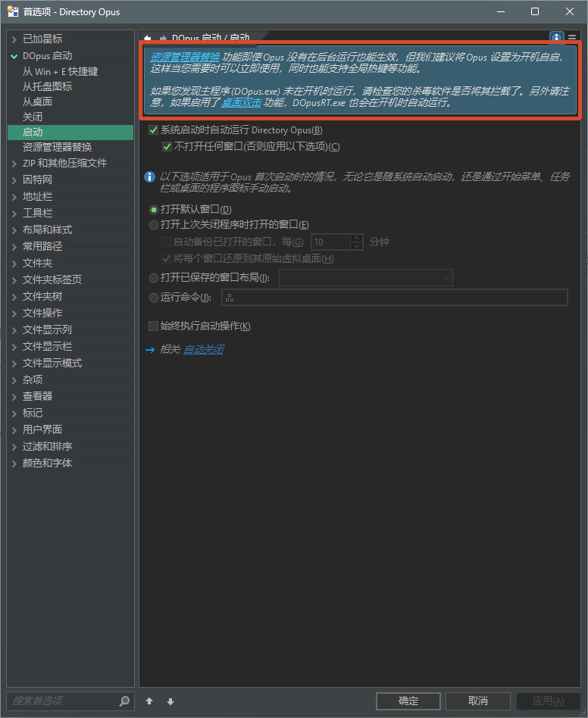
Task: Click the forward arrow in page header
Action: coord(162,37)
